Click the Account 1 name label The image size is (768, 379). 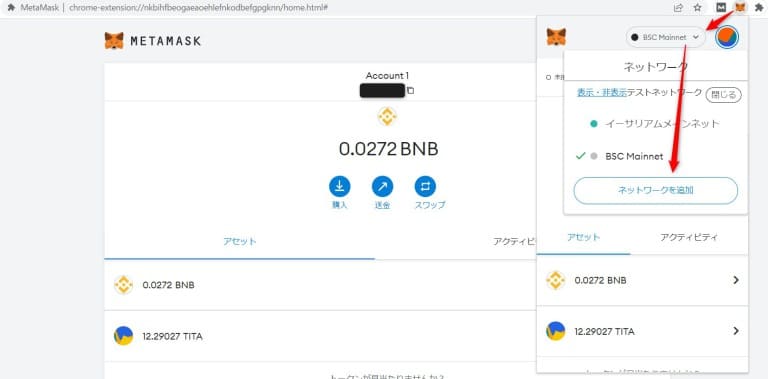(387, 76)
